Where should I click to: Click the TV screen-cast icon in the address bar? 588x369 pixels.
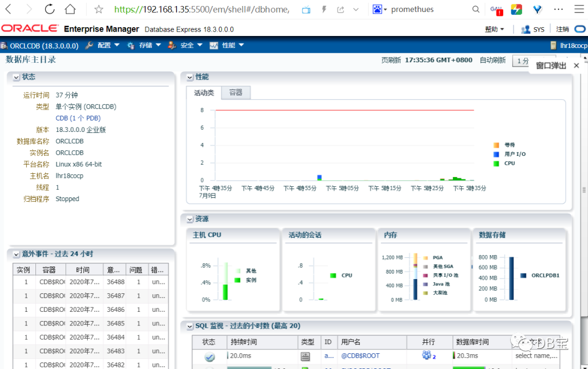click(306, 10)
